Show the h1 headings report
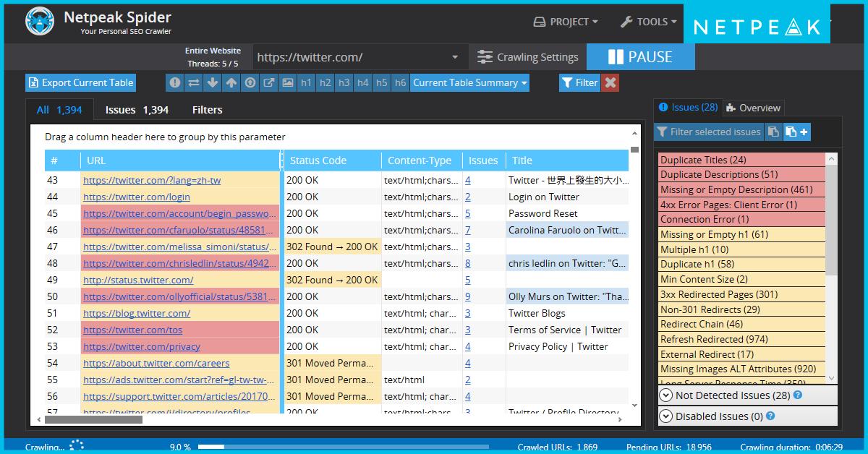 [306, 82]
